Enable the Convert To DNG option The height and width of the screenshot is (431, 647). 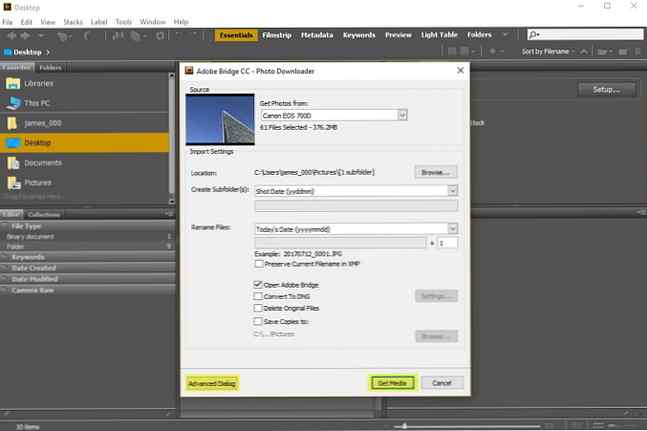[x=258, y=296]
